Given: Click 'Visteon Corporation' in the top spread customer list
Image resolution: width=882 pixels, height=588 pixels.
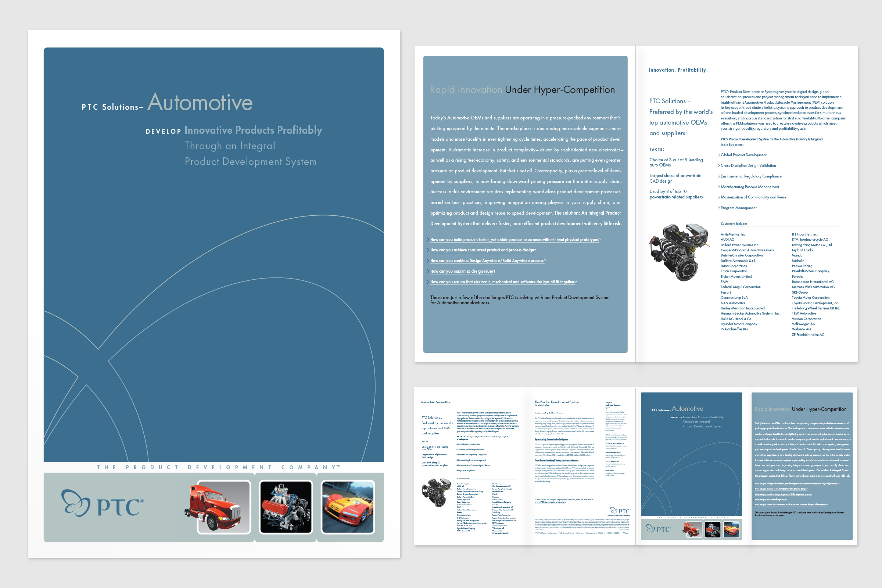Looking at the screenshot, I should (x=806, y=319).
